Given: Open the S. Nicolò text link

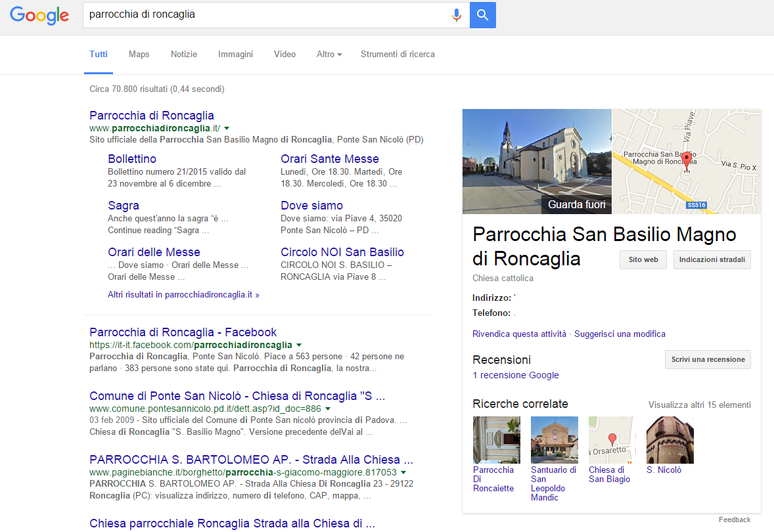Looking at the screenshot, I should (664, 470).
